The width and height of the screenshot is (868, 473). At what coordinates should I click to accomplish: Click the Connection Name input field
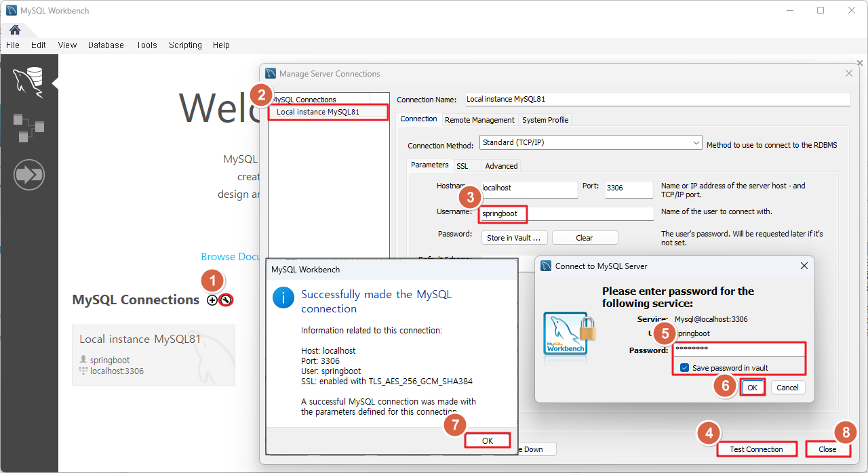(657, 99)
